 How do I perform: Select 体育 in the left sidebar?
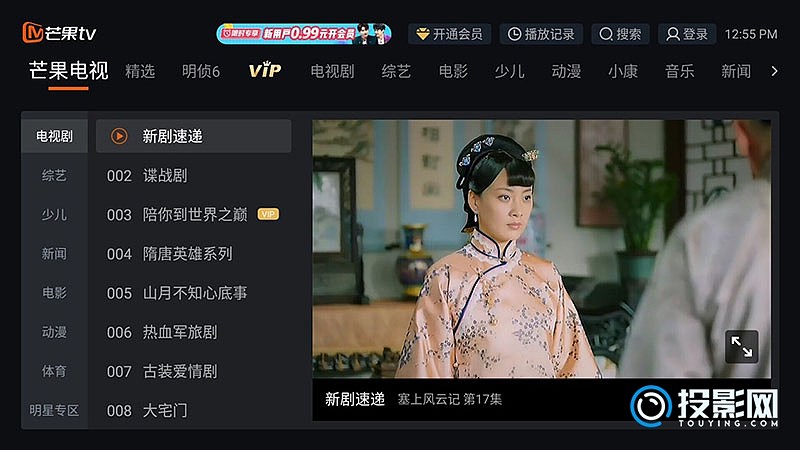pyautogui.click(x=54, y=371)
